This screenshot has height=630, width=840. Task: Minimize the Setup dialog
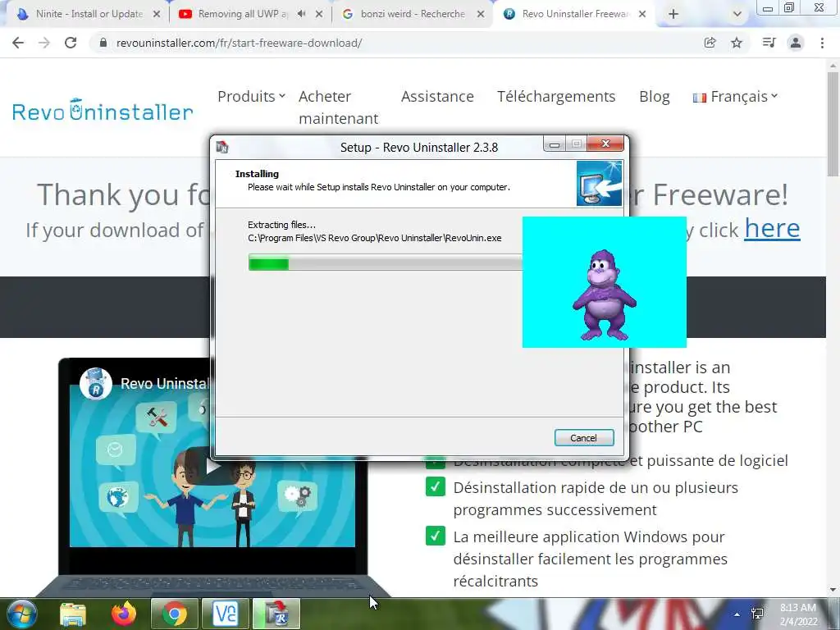pyautogui.click(x=555, y=144)
